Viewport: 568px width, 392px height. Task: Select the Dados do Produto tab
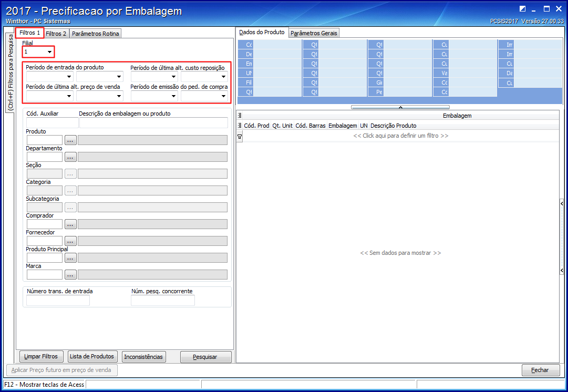click(x=262, y=32)
